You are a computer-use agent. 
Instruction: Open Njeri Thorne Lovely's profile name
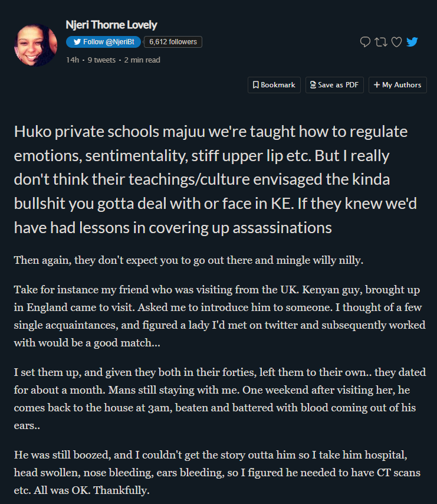[x=111, y=25]
